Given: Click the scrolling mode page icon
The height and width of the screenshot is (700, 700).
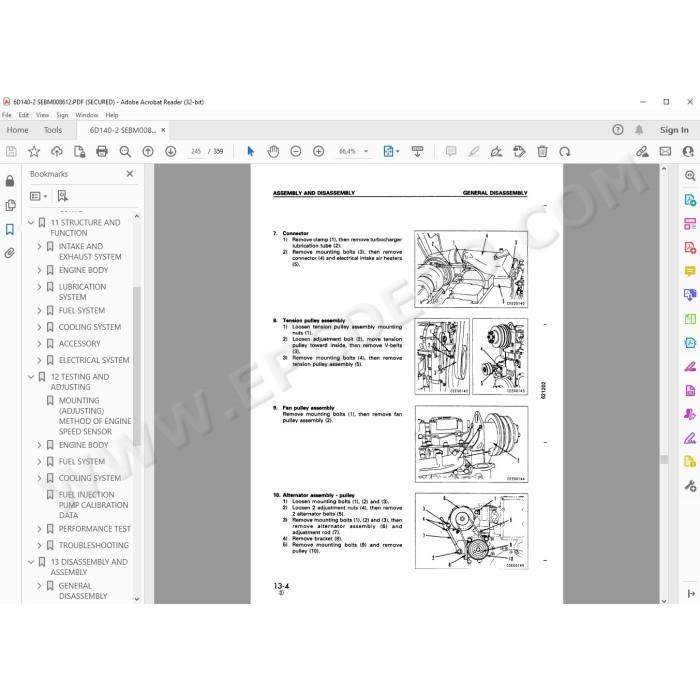Looking at the screenshot, I should (417, 152).
